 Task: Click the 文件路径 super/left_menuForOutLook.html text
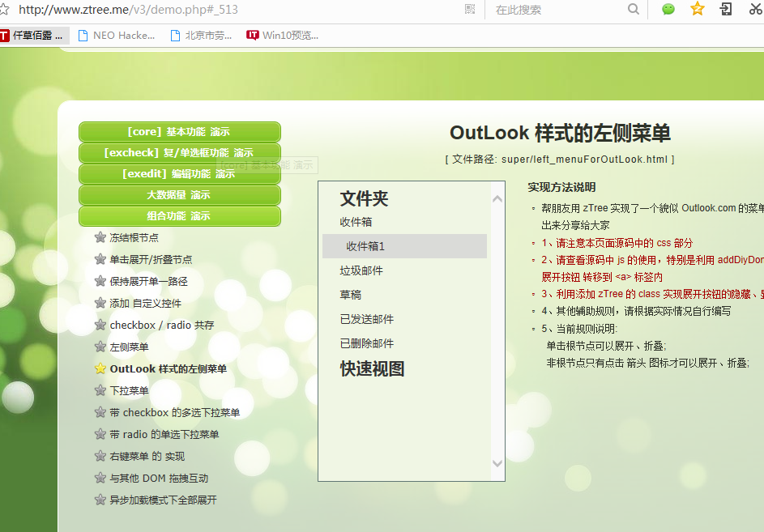click(x=559, y=160)
